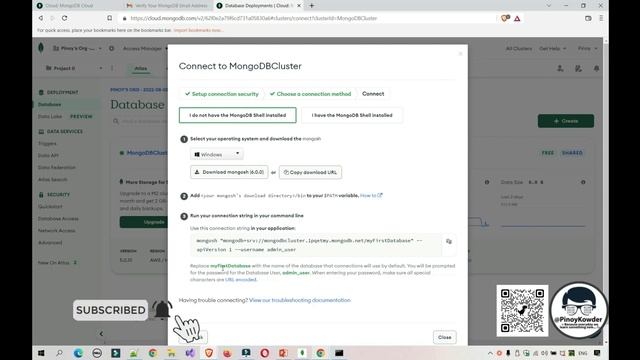This screenshot has width=640, height=360.
Task: Select the Connect step tab
Action: tap(373, 94)
